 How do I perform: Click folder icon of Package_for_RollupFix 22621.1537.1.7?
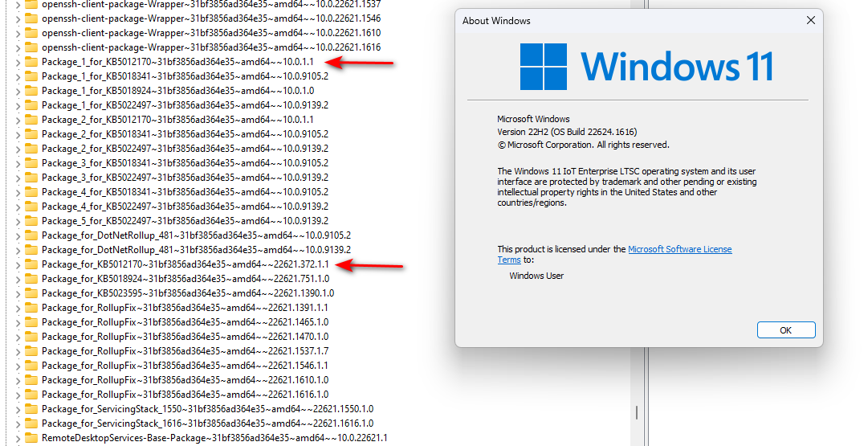click(31, 350)
